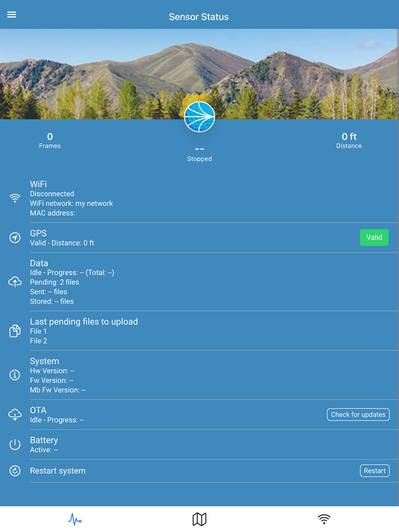Screen dimensions: 399x532
Task: Click the Battery power icon
Action: (15, 444)
